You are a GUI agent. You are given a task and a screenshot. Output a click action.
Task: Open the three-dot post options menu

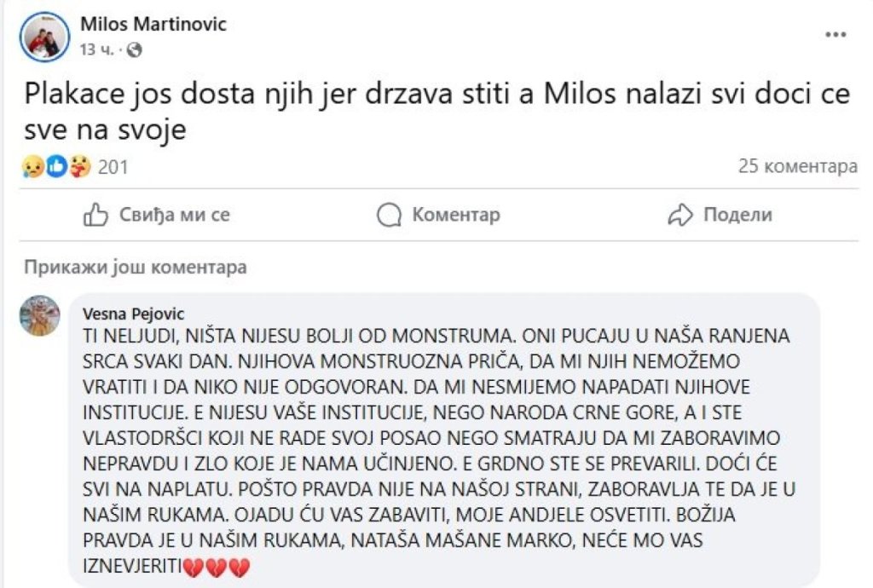[835, 35]
